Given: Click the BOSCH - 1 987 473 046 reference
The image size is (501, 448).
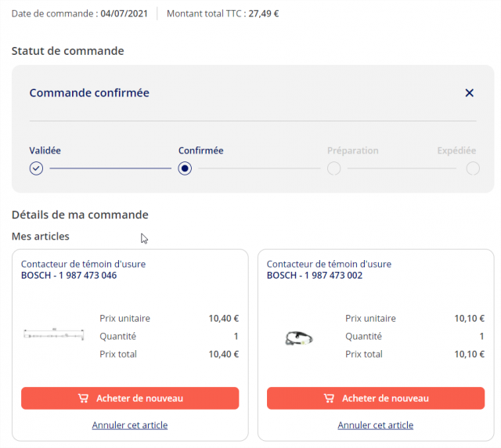Looking at the screenshot, I should pos(69,276).
